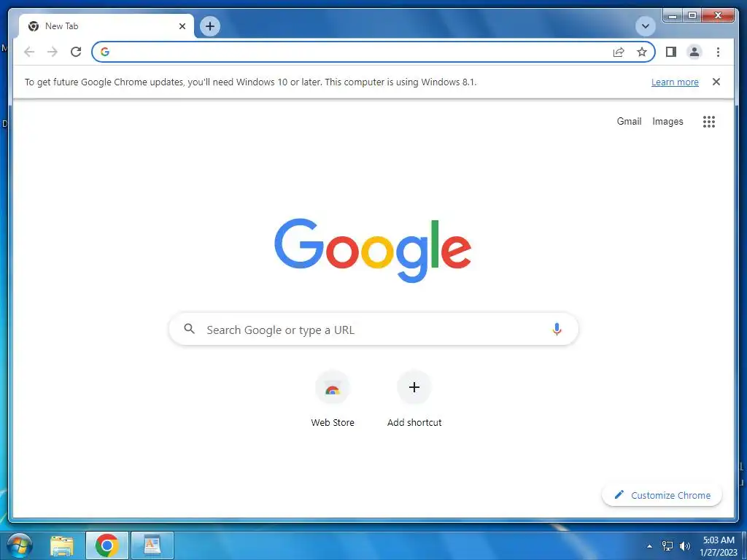Start voice search with microphone icon
This screenshot has height=560, width=747.
557,329
